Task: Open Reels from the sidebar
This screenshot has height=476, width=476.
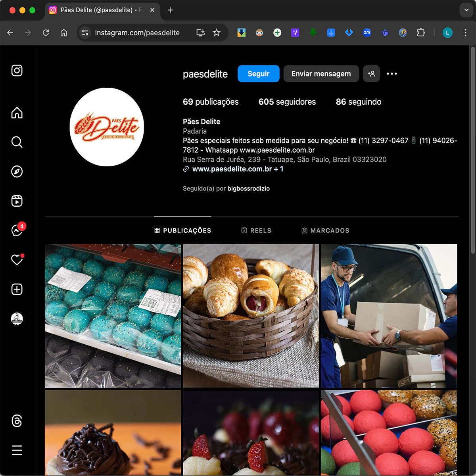Action: tap(17, 201)
